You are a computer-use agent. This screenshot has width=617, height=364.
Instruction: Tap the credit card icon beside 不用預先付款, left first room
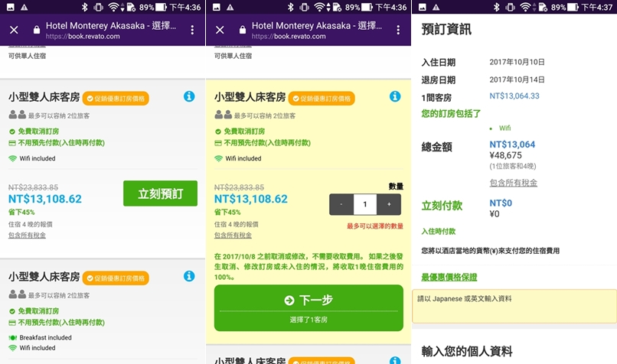[x=12, y=143]
